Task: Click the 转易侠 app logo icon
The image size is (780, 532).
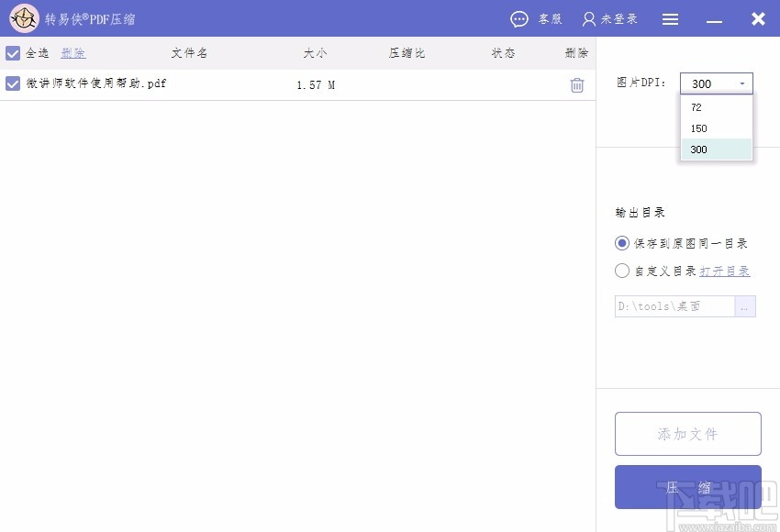Action: tap(24, 18)
